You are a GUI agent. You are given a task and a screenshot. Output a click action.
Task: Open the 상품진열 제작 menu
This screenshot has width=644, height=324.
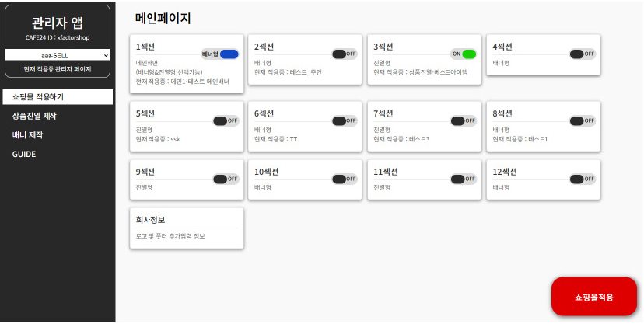pyautogui.click(x=34, y=116)
